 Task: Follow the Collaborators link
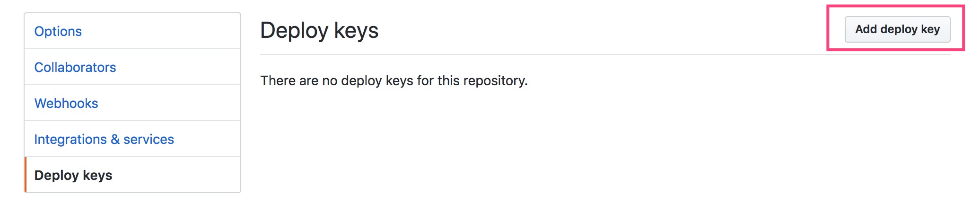click(75, 67)
